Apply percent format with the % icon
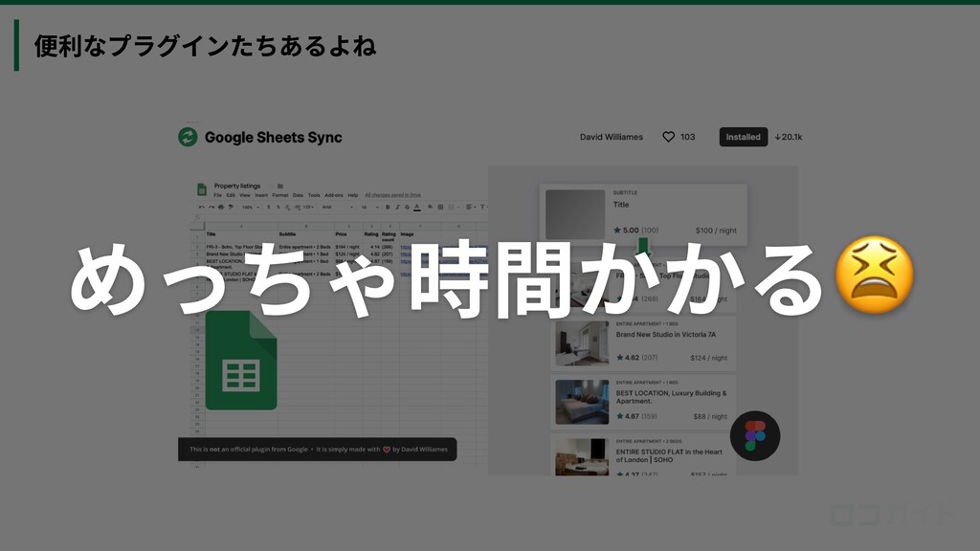The image size is (980, 551). pyautogui.click(x=278, y=207)
